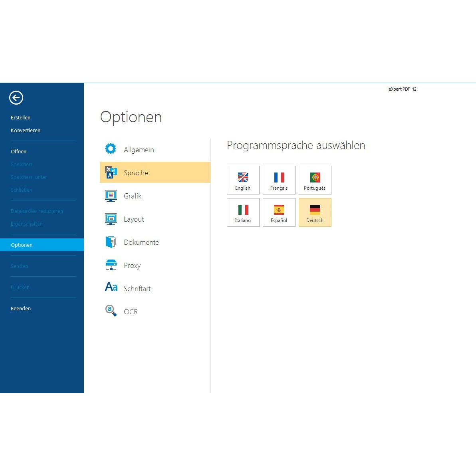Image resolution: width=476 pixels, height=476 pixels.
Task: Select Öffnen from the left menu
Action: pyautogui.click(x=19, y=152)
